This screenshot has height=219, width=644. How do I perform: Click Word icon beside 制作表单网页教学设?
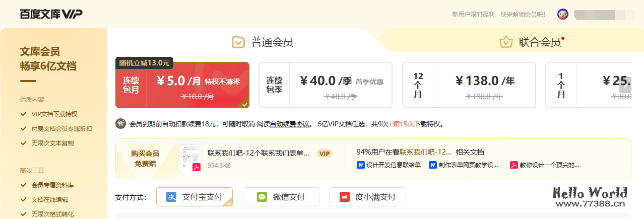tap(432, 165)
